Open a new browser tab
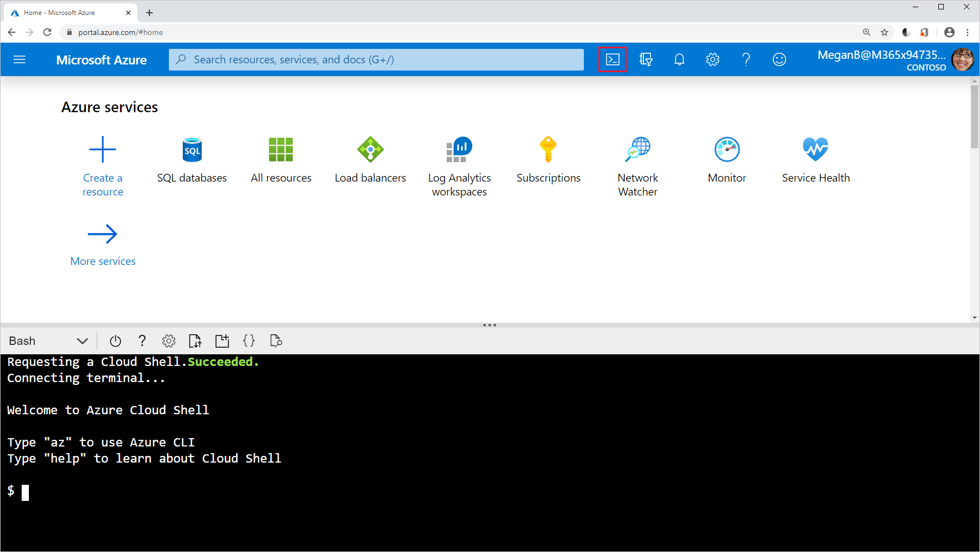Viewport: 980px width, 552px height. pyautogui.click(x=149, y=12)
